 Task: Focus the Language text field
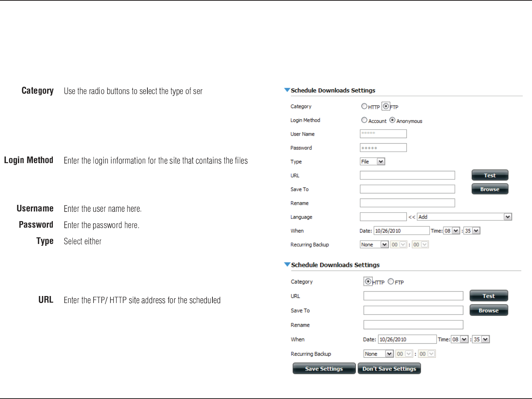pos(383,217)
